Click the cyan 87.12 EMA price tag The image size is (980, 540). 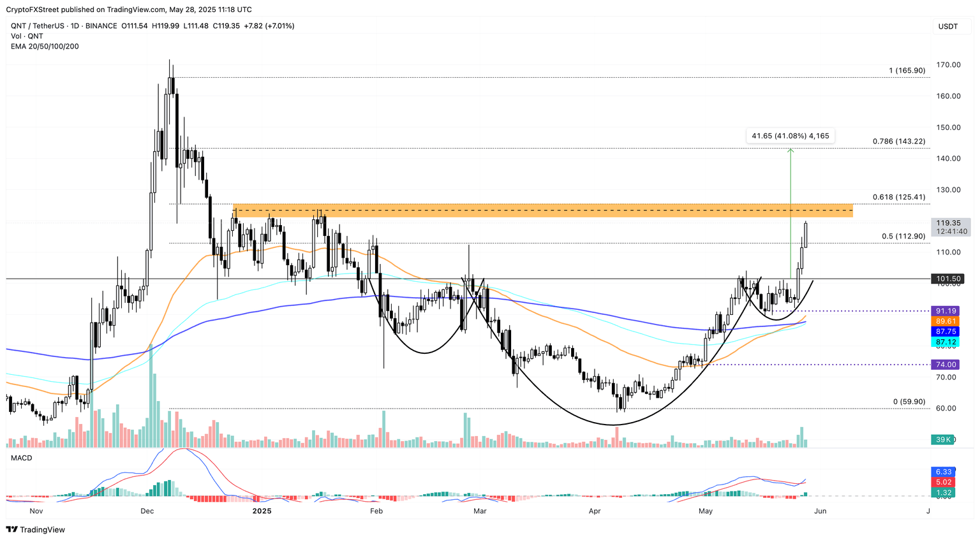coord(946,342)
